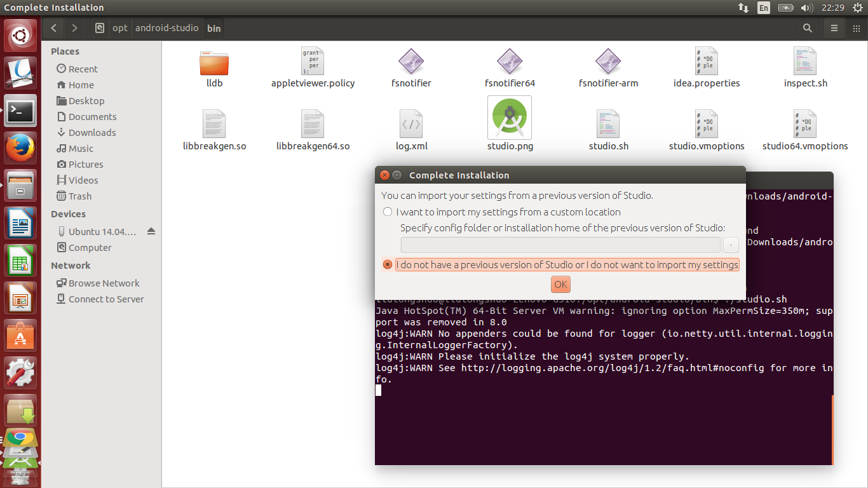The image size is (868, 488).
Task: Open the studio.png thumbnail
Action: pos(510,118)
